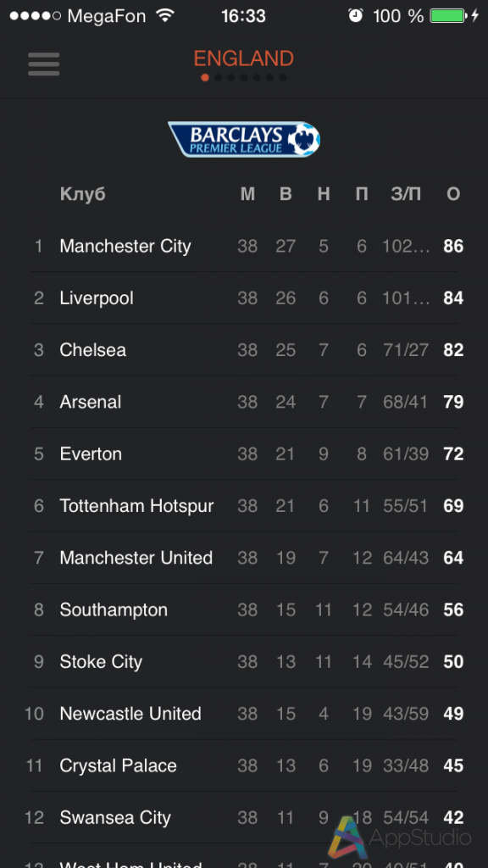Tap the alarm clock status icon
This screenshot has height=868, width=488.
coord(355,15)
